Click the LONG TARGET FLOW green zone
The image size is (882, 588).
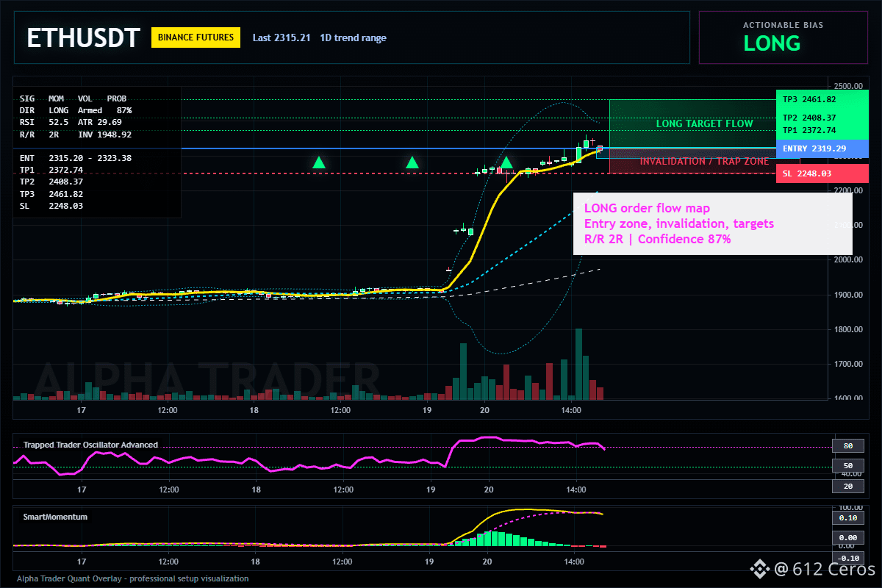(x=692, y=123)
